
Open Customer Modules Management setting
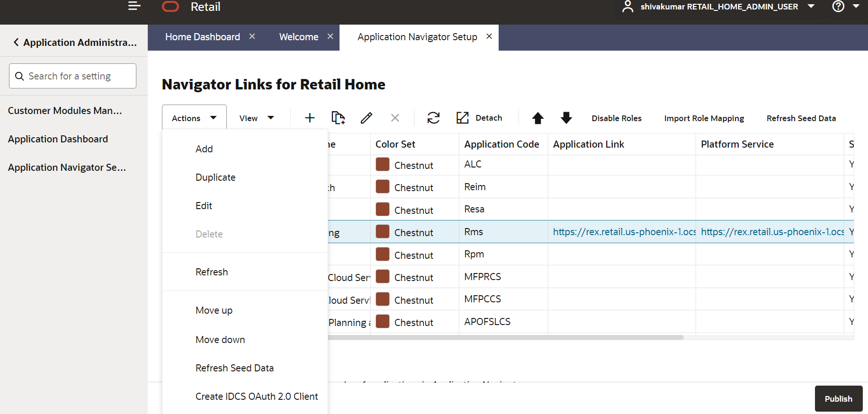(x=65, y=110)
